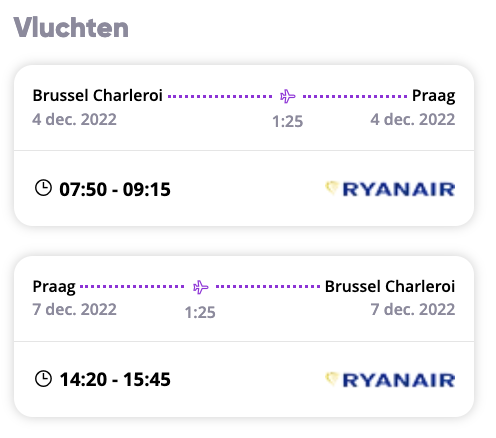496x438 pixels.
Task: Click the 1:25 duration on return flight
Action: (x=200, y=313)
